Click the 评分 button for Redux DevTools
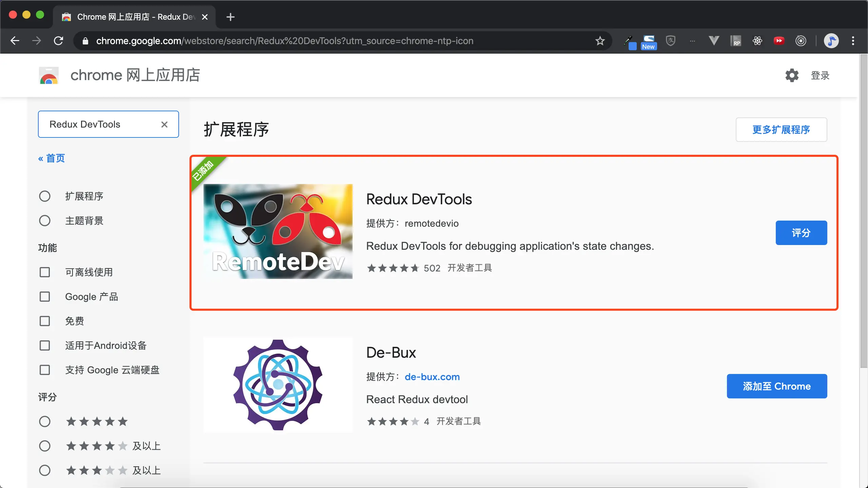The image size is (868, 488). coord(801,233)
